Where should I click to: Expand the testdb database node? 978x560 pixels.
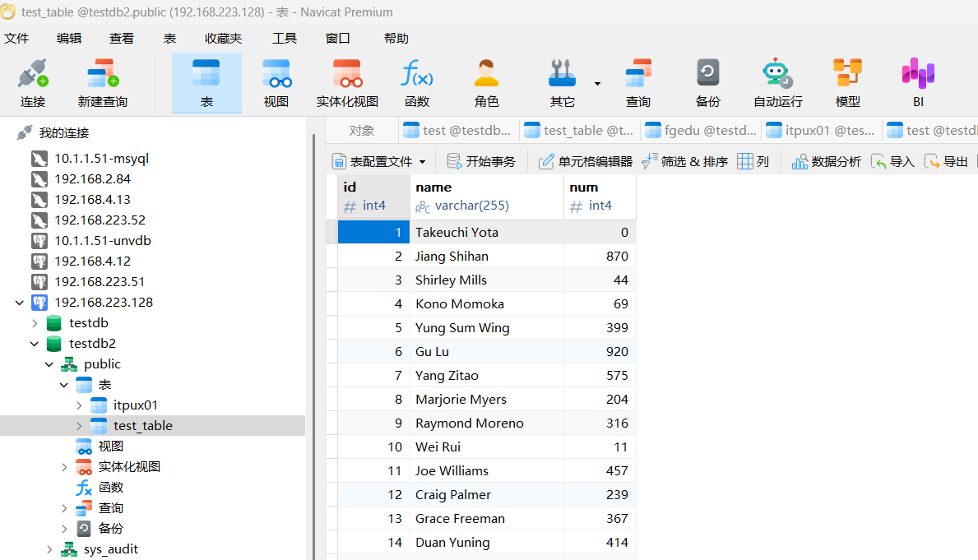(x=35, y=323)
